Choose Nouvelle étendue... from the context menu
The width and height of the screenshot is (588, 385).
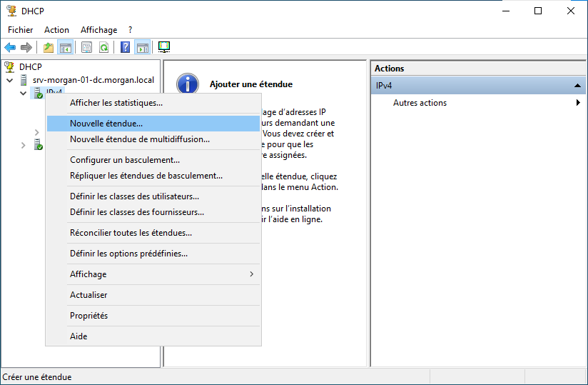pos(106,124)
